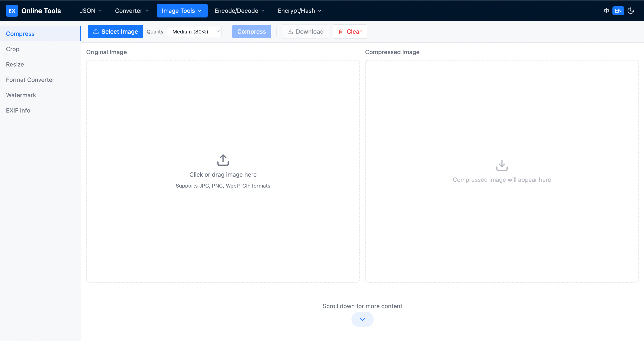Click the Clear button

(350, 32)
